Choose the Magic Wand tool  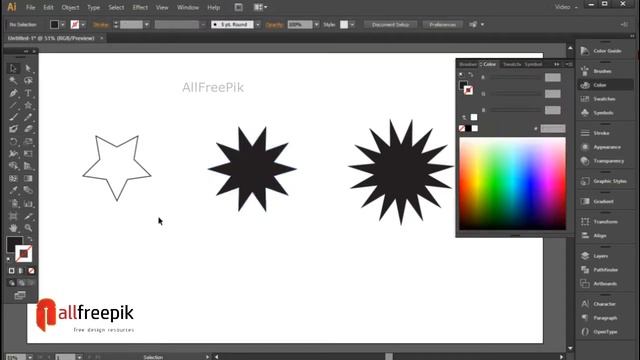[x=13, y=80]
